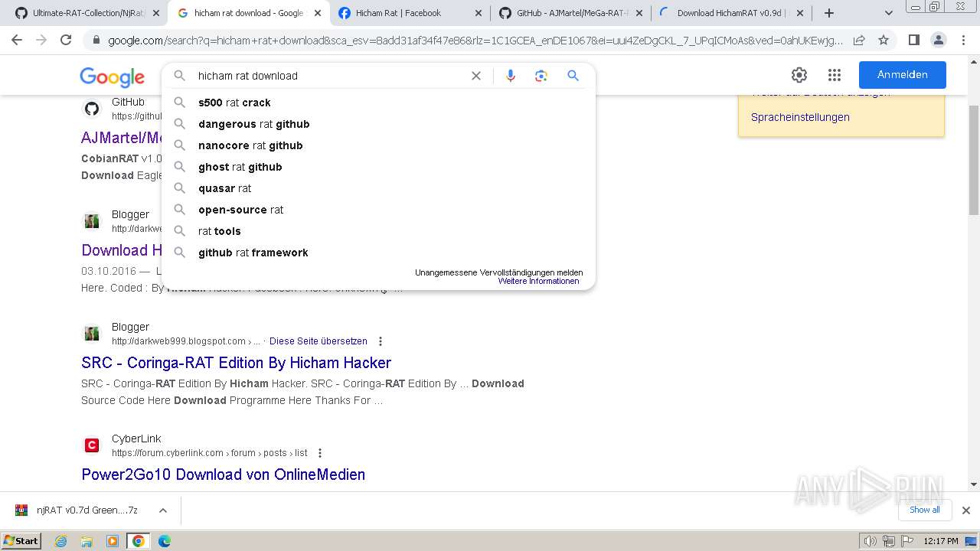The height and width of the screenshot is (551, 980).
Task: Start voice search with the microphone icon
Action: coord(511,76)
